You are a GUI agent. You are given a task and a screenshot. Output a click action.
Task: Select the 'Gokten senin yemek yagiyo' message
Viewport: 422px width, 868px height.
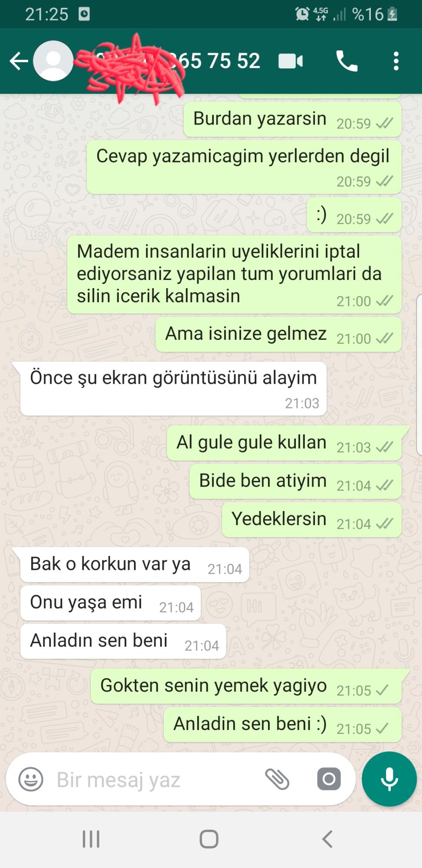click(246, 686)
